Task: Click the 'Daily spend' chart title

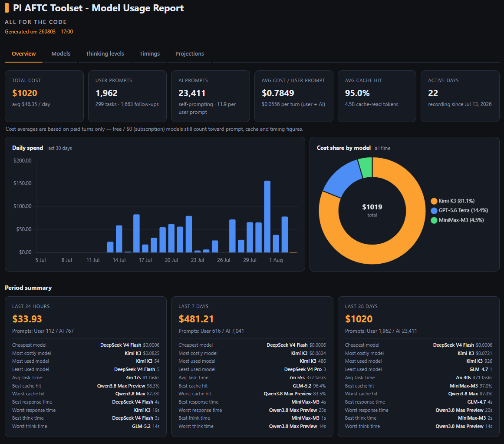Action: coord(28,148)
